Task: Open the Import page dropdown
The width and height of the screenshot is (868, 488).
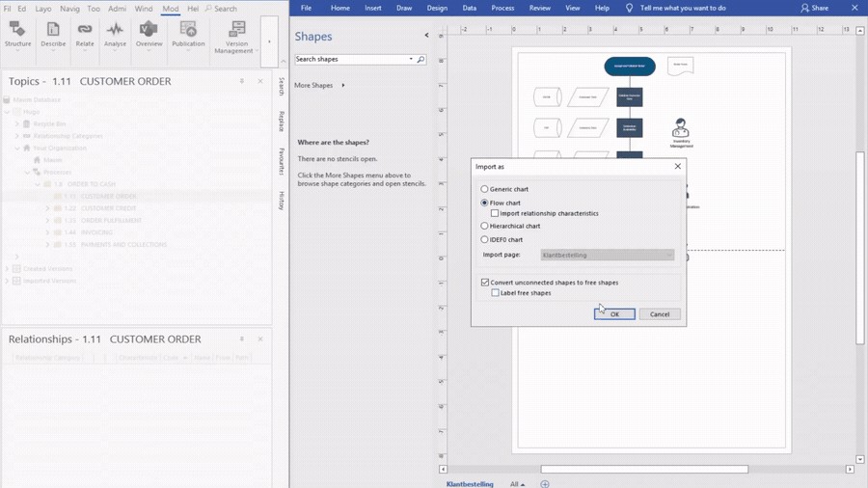Action: (608, 255)
